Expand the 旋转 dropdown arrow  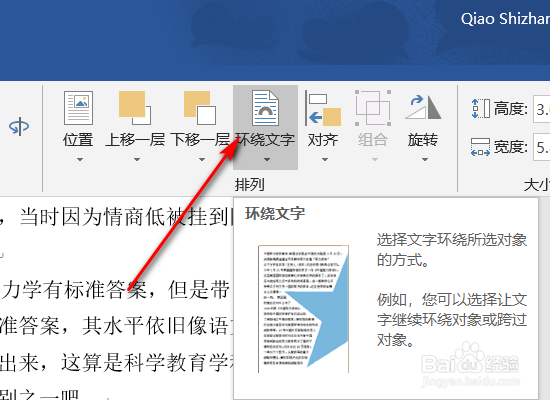tap(425, 160)
